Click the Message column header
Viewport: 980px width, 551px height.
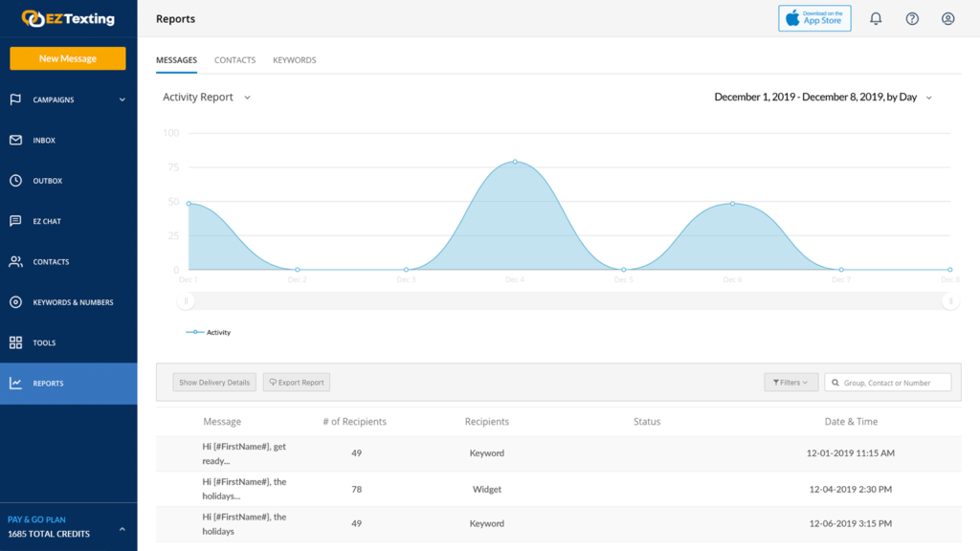(222, 422)
